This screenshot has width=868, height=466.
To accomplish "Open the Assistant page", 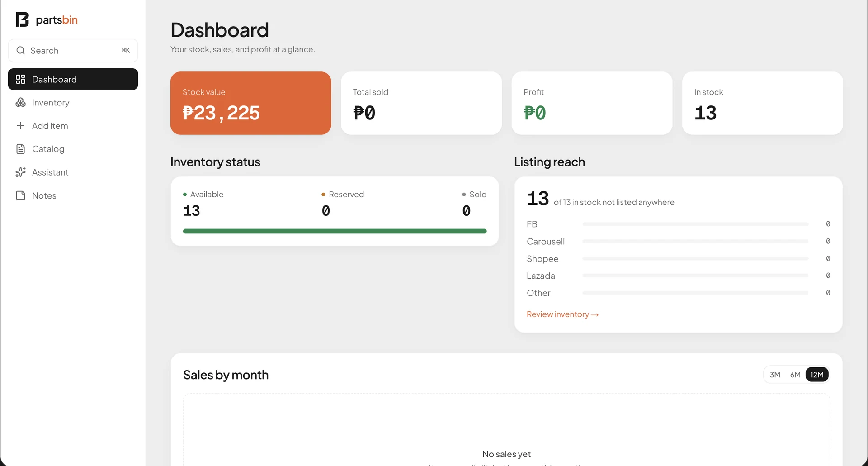I will (73, 172).
